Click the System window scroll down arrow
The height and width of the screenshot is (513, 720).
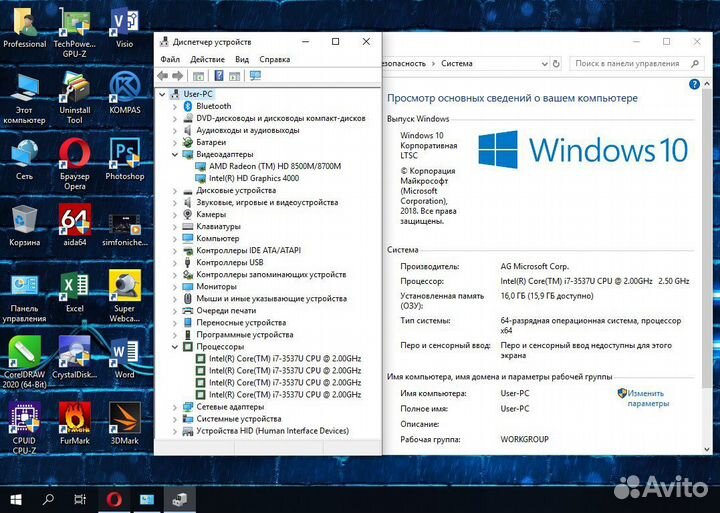(x=707, y=450)
